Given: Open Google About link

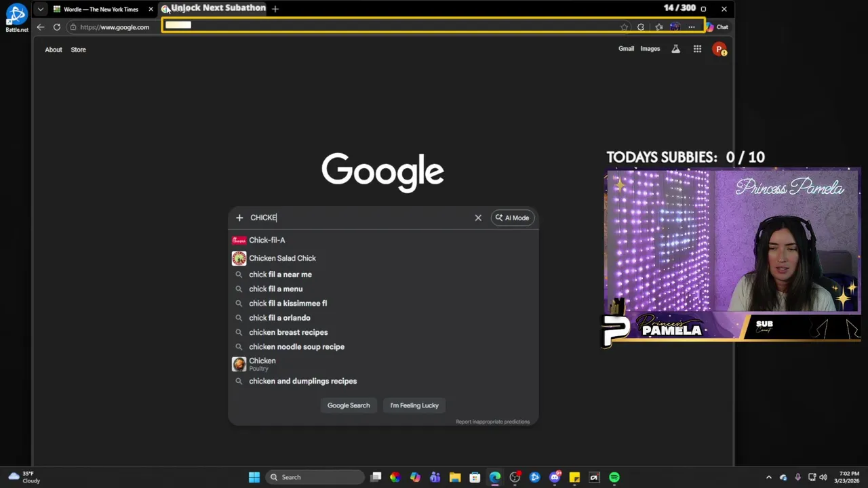Looking at the screenshot, I should tap(54, 49).
